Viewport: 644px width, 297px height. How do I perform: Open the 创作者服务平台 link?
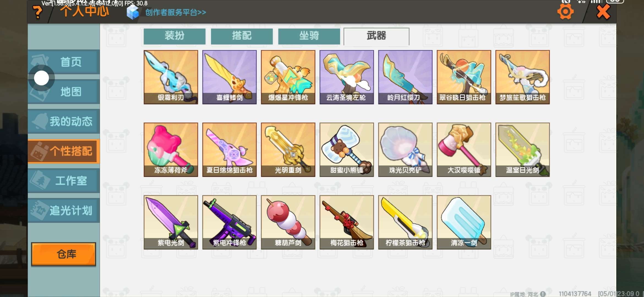[x=175, y=12]
